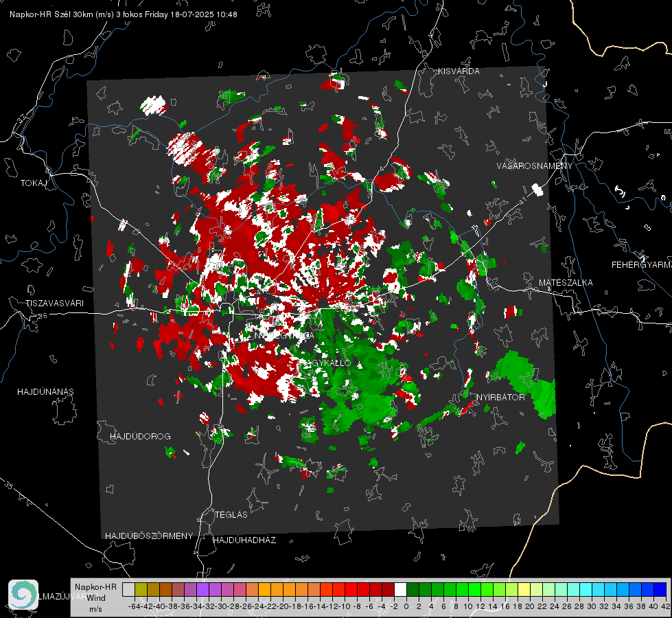Viewport: 672px width, 618px height.
Task: Click the white swatch in the wind legend
Action: point(400,590)
